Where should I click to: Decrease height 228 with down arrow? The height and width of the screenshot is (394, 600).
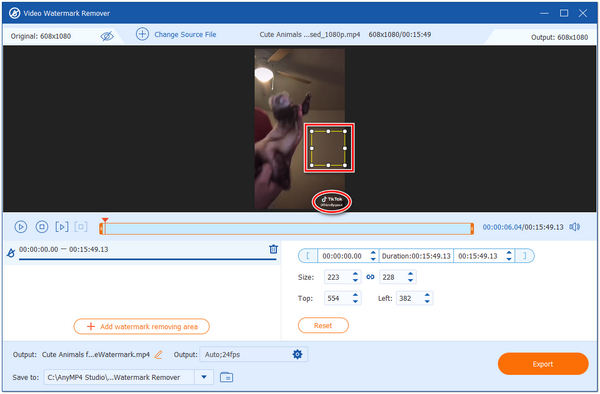tap(411, 280)
